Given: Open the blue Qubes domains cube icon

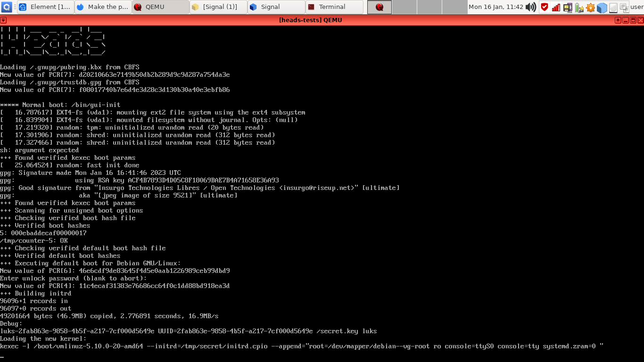Looking at the screenshot, I should pos(602,8).
